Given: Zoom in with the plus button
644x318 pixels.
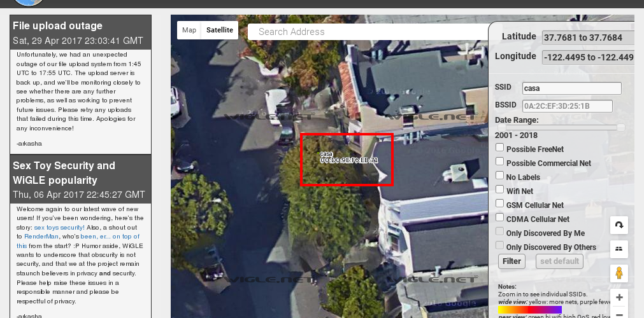Looking at the screenshot, I should click(619, 298).
